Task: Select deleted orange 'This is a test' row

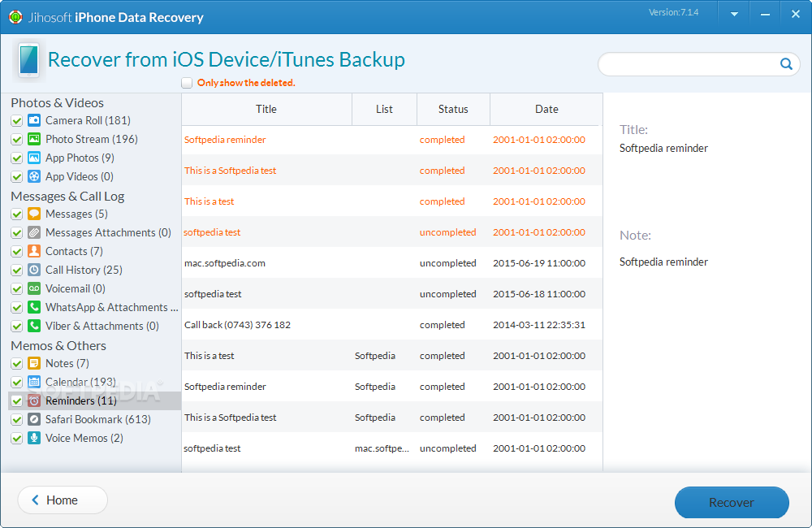Action: (392, 201)
